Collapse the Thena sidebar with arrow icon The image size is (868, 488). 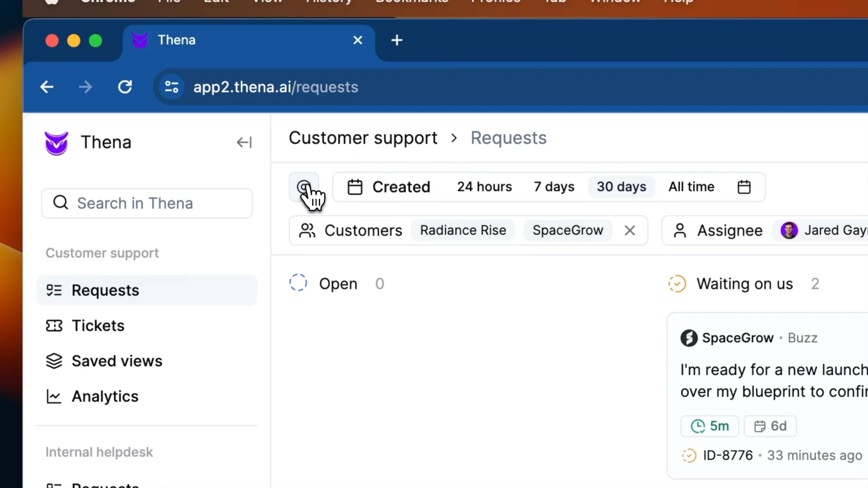(244, 143)
